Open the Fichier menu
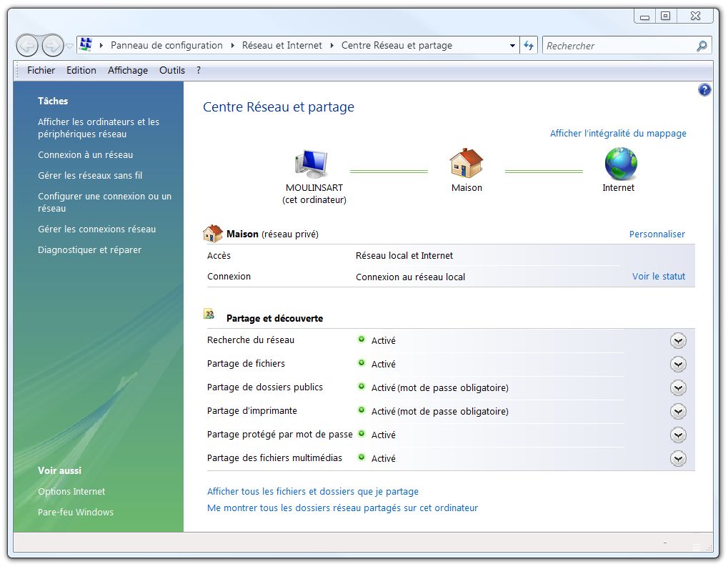Screen dimensions: 728x569 41,70
